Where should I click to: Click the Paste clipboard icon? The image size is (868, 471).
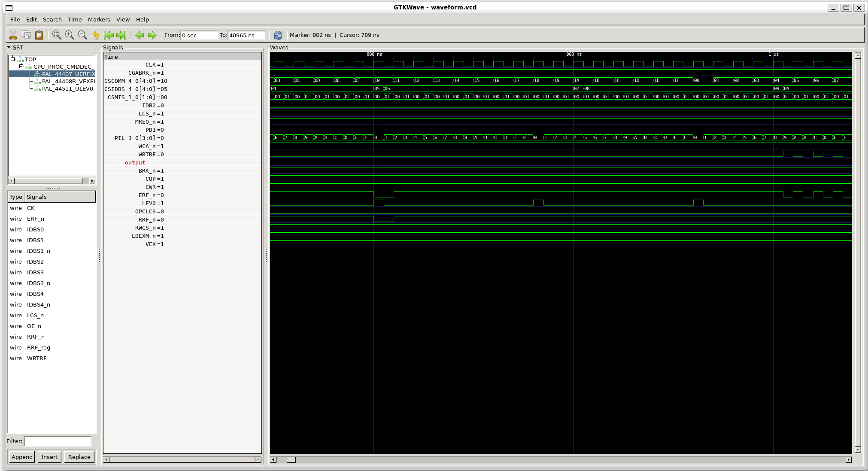click(x=39, y=35)
